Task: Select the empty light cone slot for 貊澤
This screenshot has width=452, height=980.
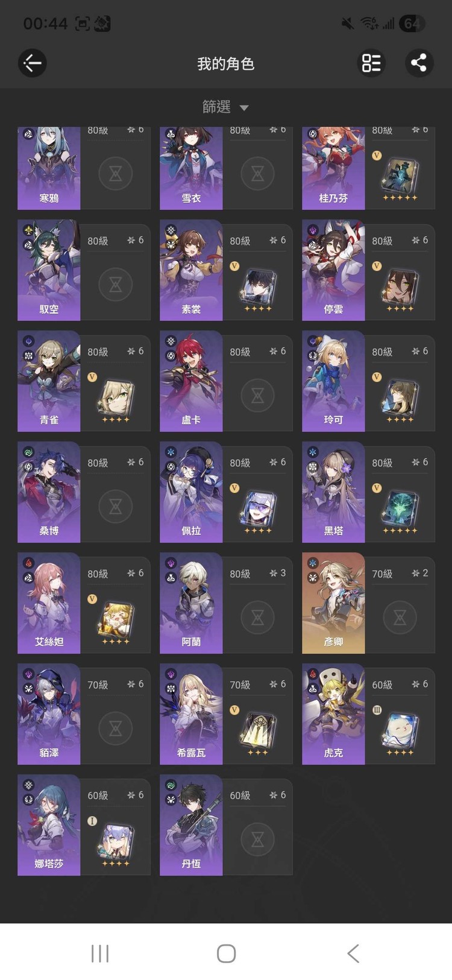Action: [116, 729]
